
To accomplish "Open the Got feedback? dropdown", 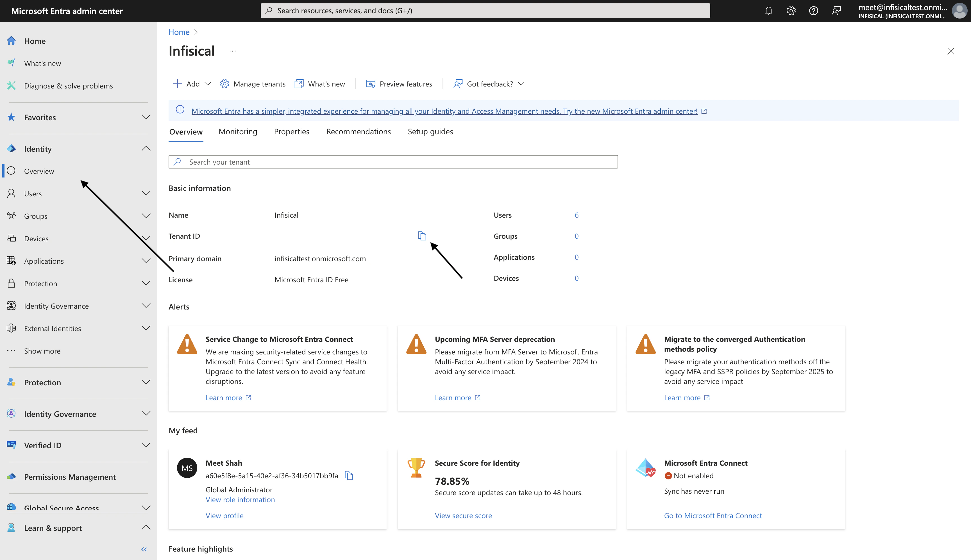I will tap(489, 84).
